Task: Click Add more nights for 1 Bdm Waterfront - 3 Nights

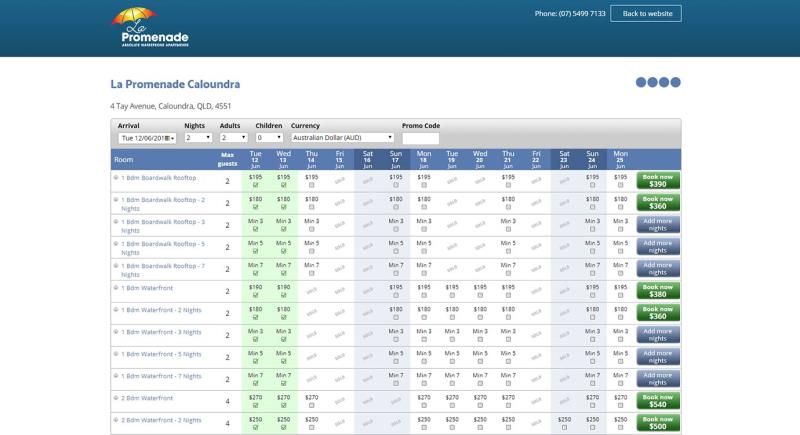Action: point(658,335)
